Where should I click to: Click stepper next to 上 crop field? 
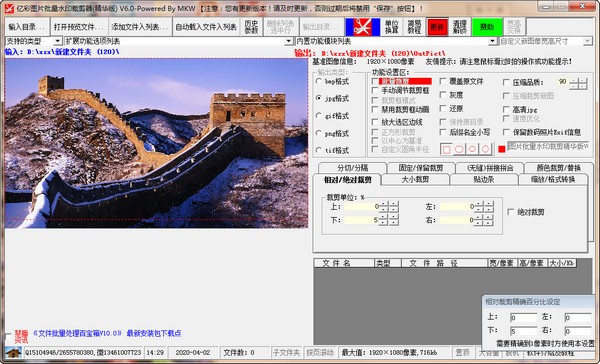[389, 207]
